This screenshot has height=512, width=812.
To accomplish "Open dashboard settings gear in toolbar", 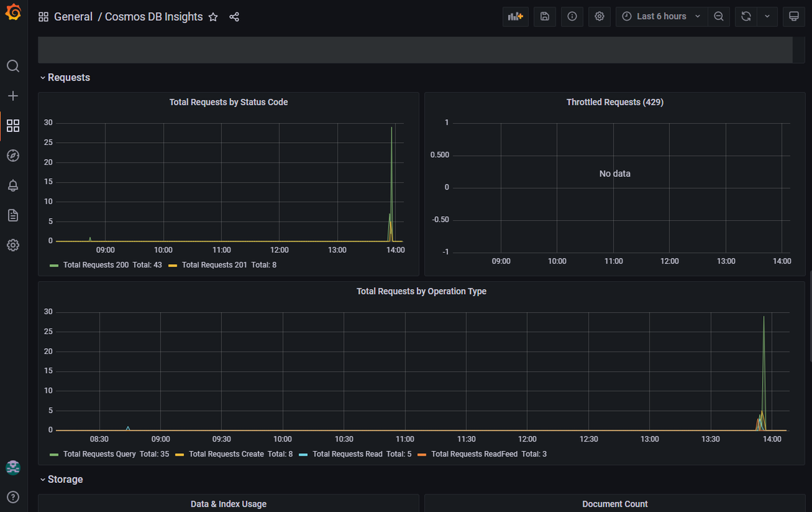I will click(599, 17).
